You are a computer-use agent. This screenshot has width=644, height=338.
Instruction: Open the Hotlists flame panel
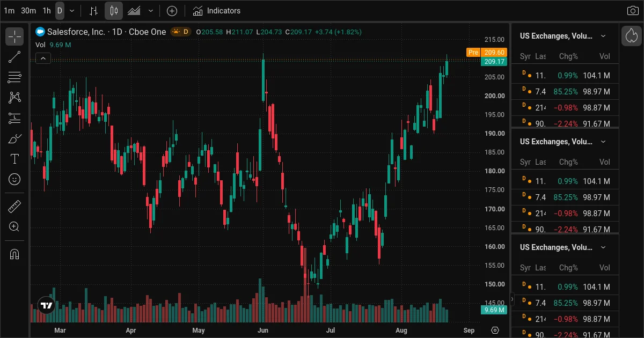click(x=632, y=36)
